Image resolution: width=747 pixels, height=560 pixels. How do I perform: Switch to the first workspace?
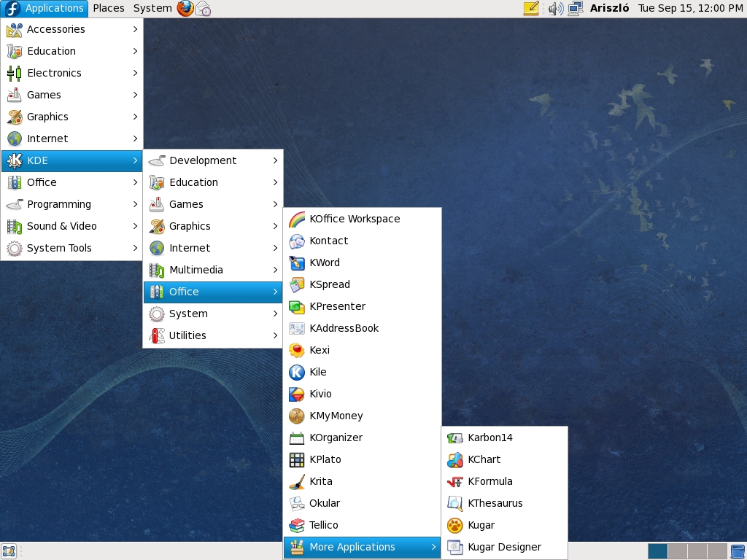tap(657, 551)
